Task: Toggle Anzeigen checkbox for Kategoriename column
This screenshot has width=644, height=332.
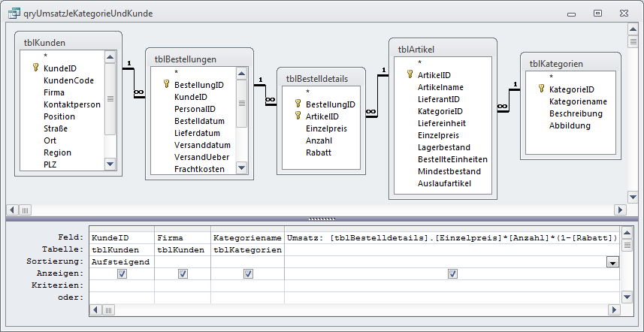Action: tap(248, 274)
